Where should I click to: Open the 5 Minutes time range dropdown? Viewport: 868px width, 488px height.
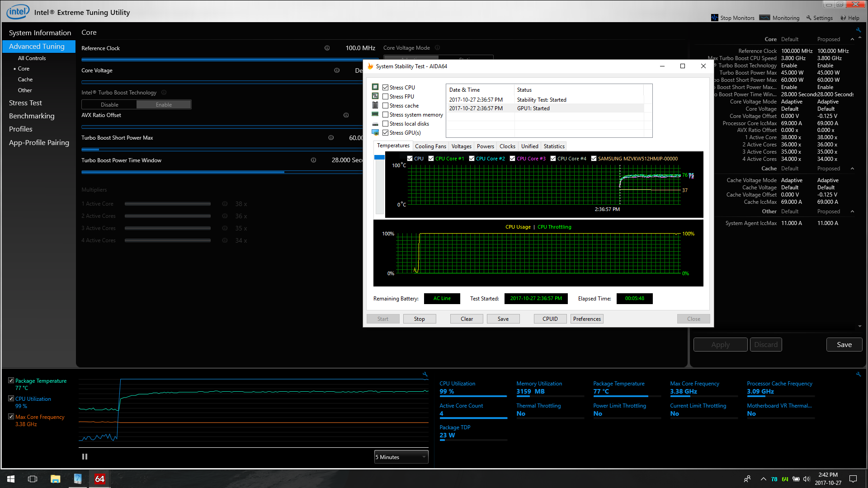pyautogui.click(x=401, y=457)
